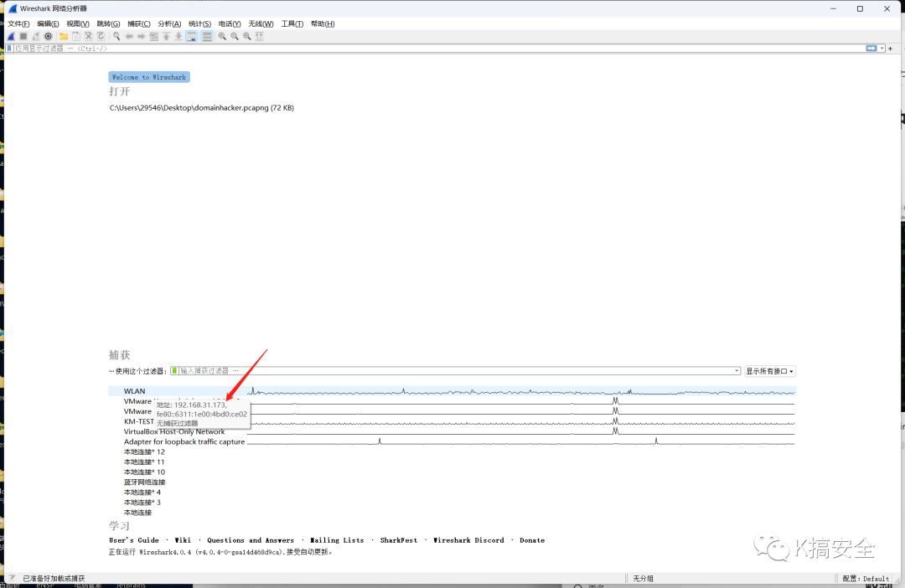Click inside the display filter input field

438,49
